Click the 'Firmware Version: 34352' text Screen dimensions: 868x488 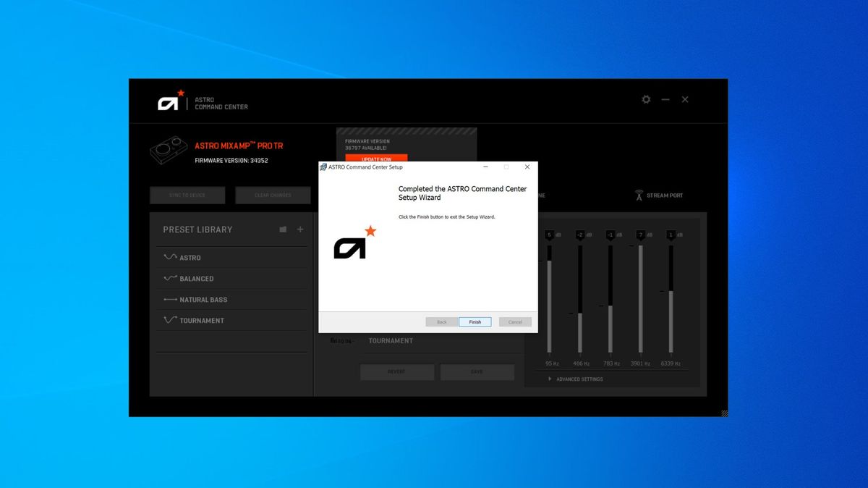coord(231,161)
